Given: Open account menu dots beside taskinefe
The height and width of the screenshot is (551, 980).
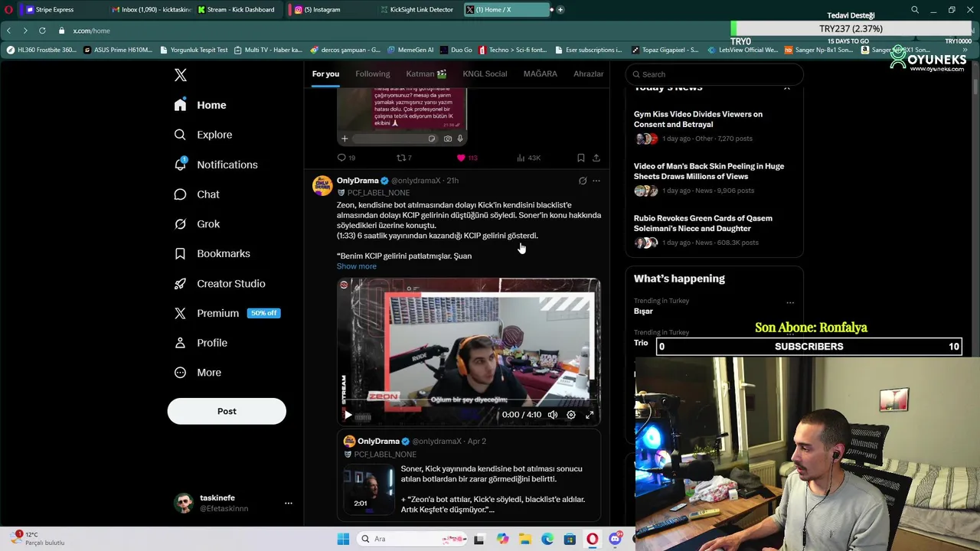Looking at the screenshot, I should click(x=289, y=503).
